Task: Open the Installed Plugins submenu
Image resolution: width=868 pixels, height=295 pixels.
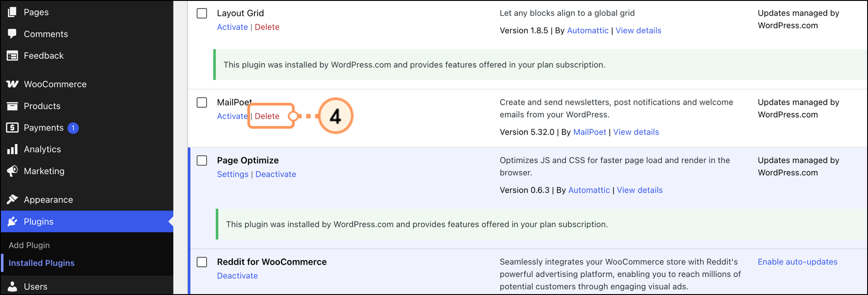Action: pos(42,263)
